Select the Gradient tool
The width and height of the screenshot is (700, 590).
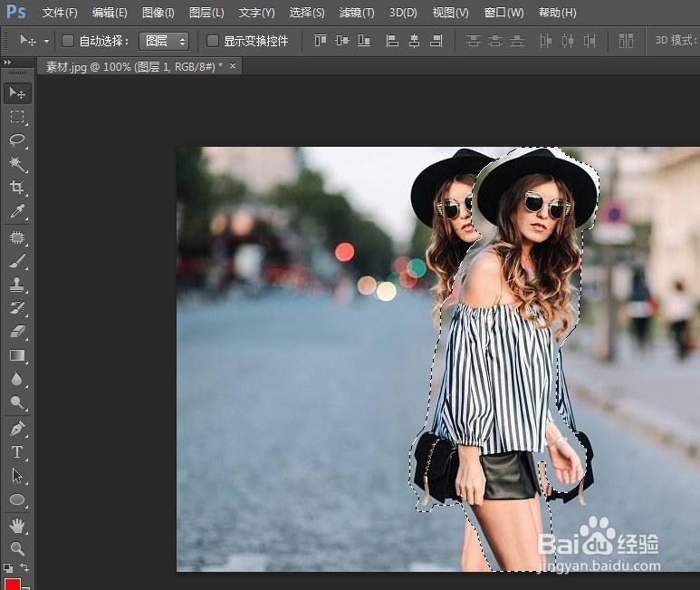tap(17, 355)
